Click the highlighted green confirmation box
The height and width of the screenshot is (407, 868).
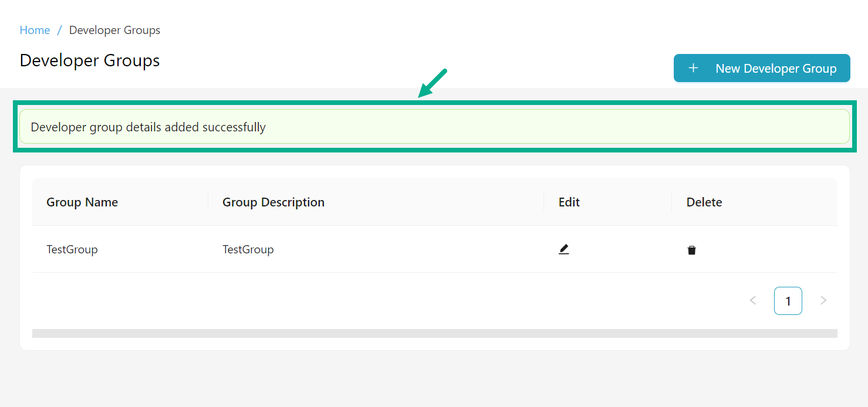pyautogui.click(x=434, y=127)
